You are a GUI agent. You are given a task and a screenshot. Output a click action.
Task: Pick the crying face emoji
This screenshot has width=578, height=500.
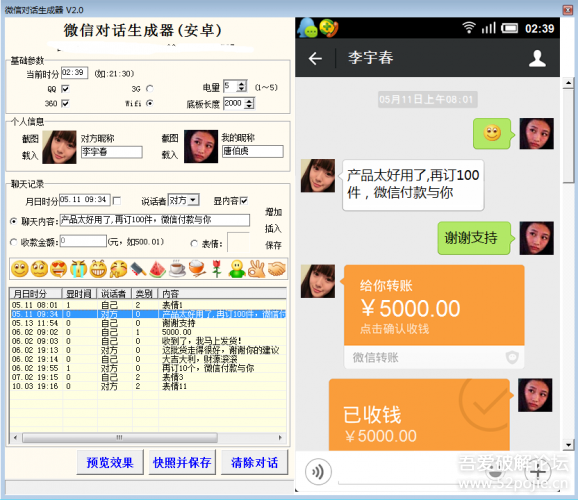pyautogui.click(x=79, y=268)
